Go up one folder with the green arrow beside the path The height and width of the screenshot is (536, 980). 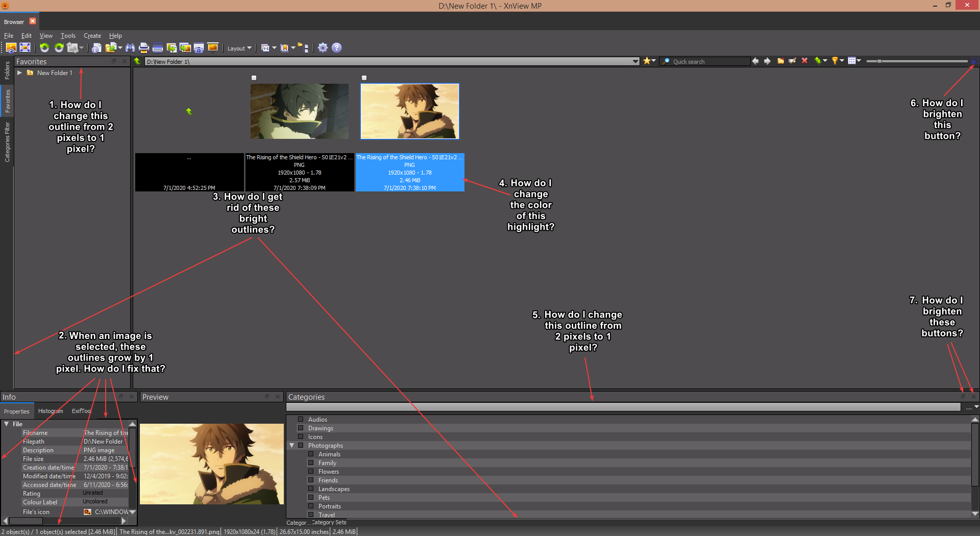click(137, 61)
